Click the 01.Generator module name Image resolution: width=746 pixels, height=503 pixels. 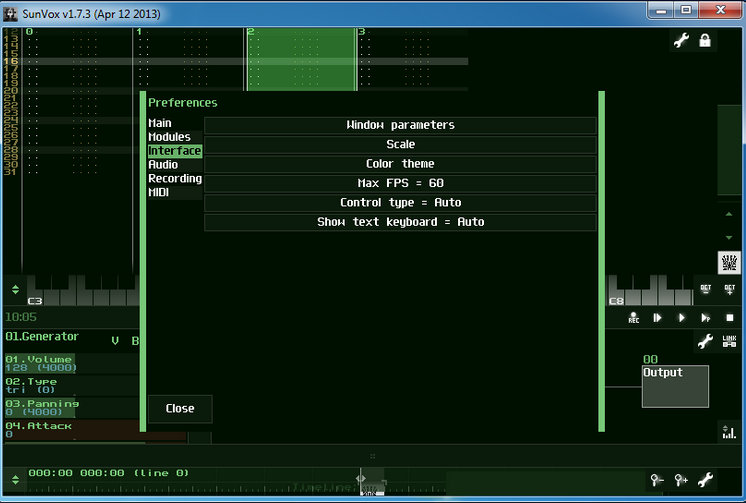[42, 336]
